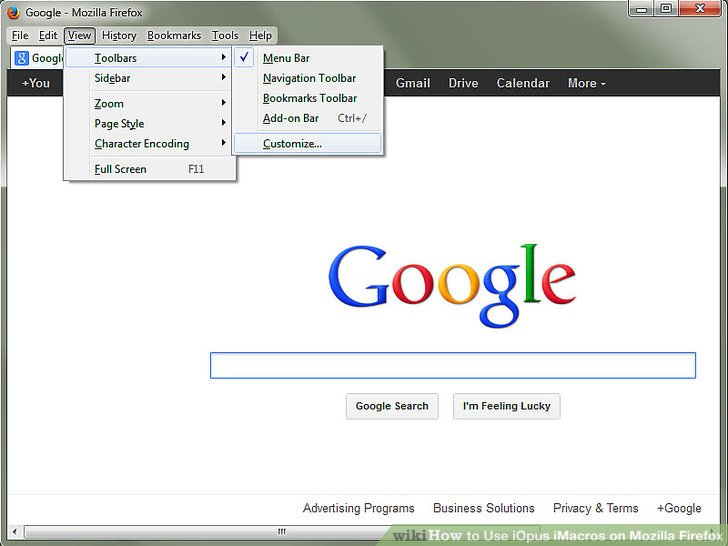The height and width of the screenshot is (546, 728).
Task: Enable the Bookmarks Toolbar option
Action: pos(308,98)
